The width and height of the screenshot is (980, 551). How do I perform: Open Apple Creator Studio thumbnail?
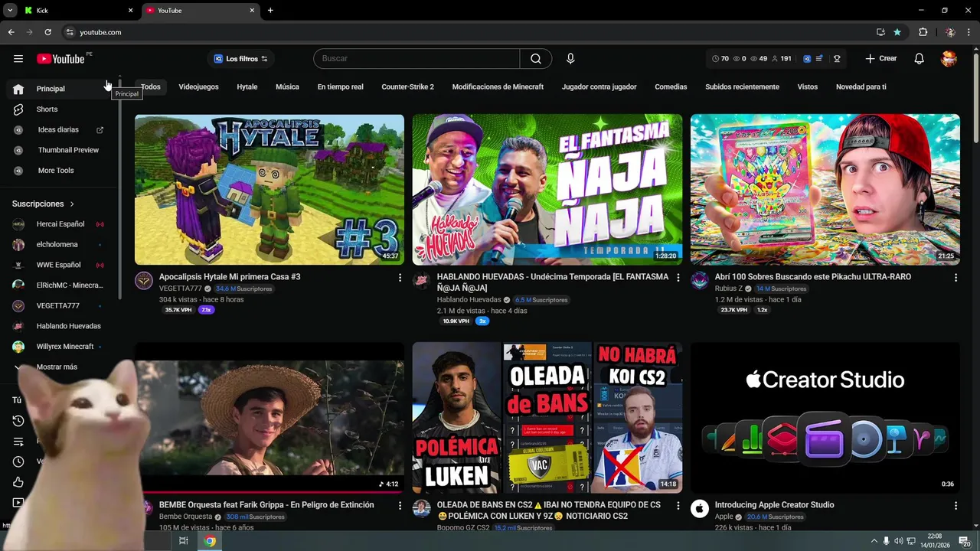click(x=825, y=418)
